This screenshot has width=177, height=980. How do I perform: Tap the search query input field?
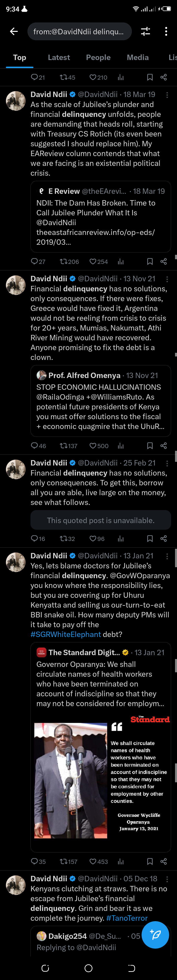click(79, 32)
